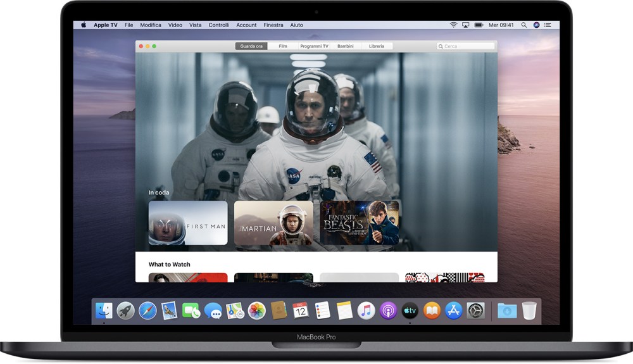
Task: Open the Apple logo menu
Action: tap(84, 25)
